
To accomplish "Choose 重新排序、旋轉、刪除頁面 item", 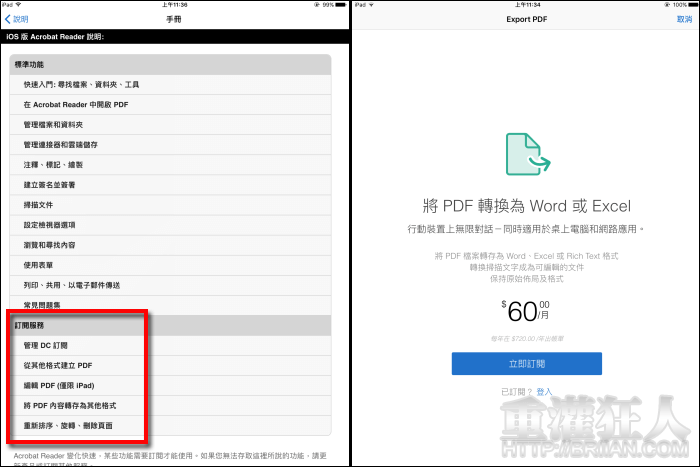I will click(76, 425).
